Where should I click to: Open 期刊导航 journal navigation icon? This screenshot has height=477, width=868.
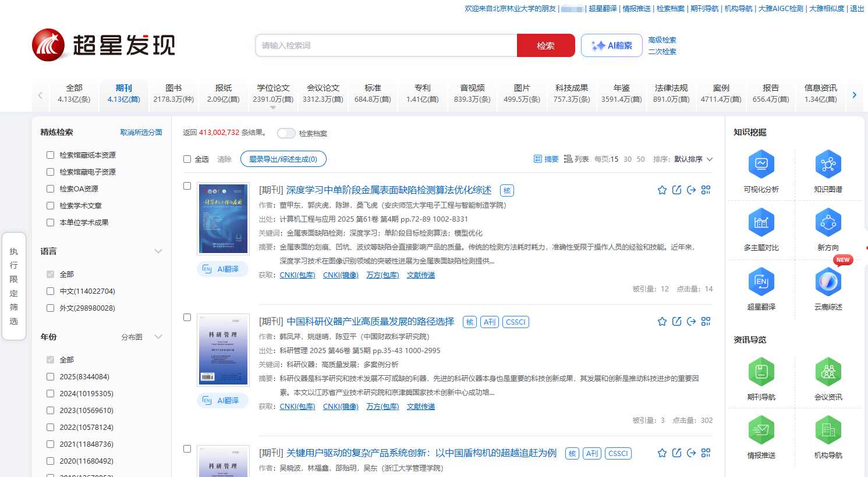[761, 372]
